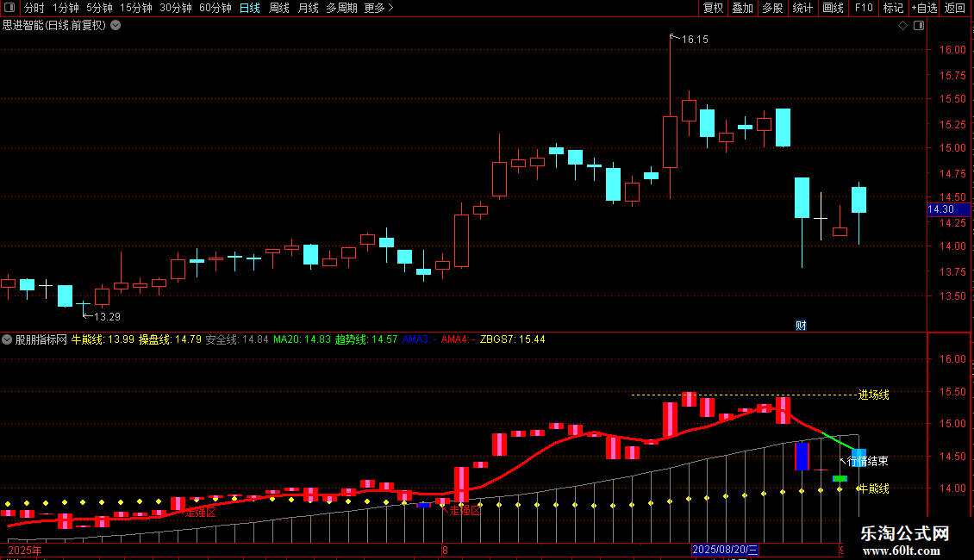Click the 标记 mark button
The height and width of the screenshot is (560, 974).
[x=893, y=8]
